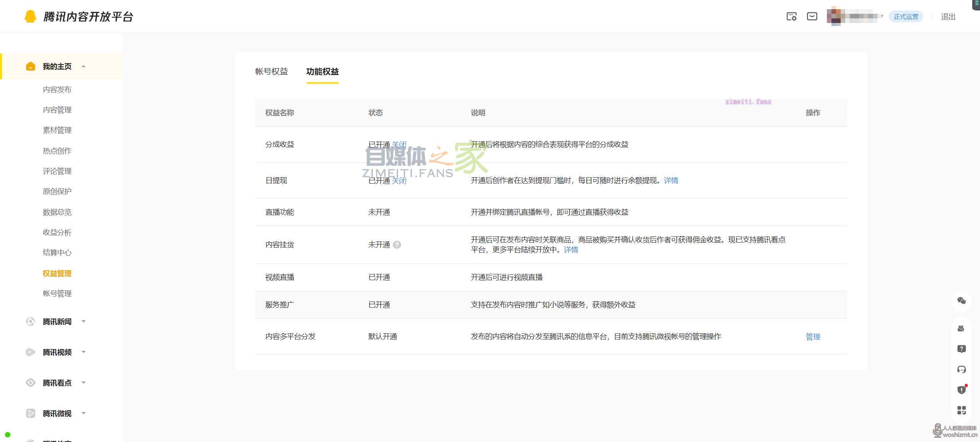The image size is (980, 442).
Task: Click the Tencent penguin logo
Action: 30,16
